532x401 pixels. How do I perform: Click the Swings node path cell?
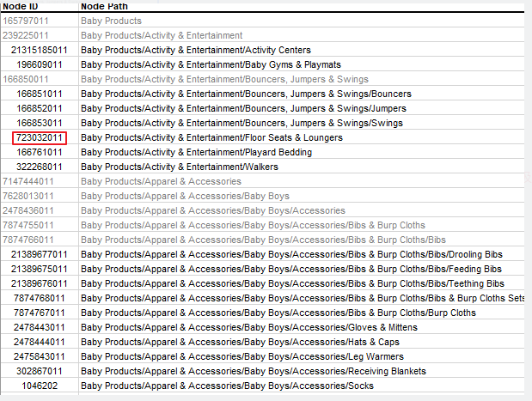pos(242,123)
